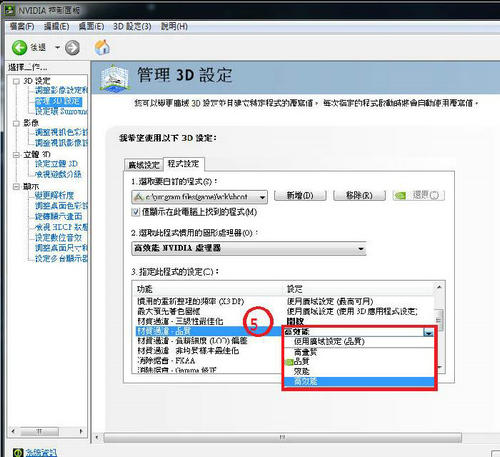500x457 pixels.
Task: Click the settings list vertical scrollbar thumb
Action: [439, 320]
